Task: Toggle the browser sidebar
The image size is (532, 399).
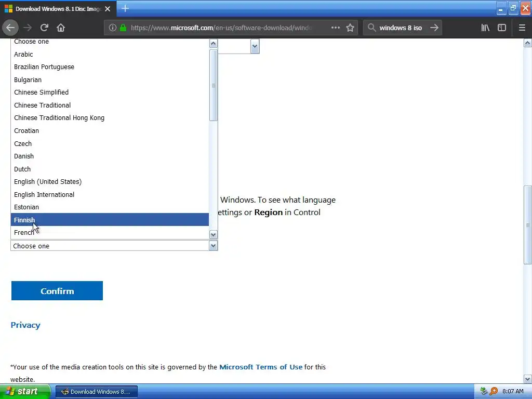Action: pos(502,28)
